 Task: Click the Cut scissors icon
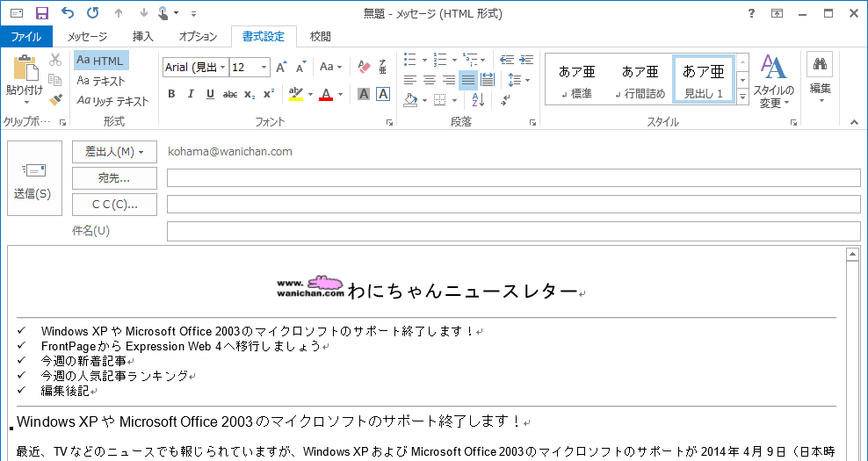[55, 60]
